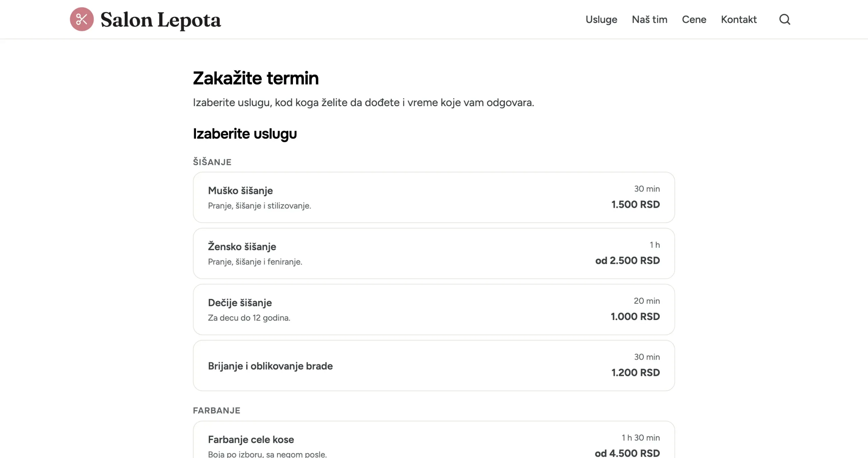This screenshot has width=868, height=458.
Task: Click the scissors logo icon
Action: point(82,19)
